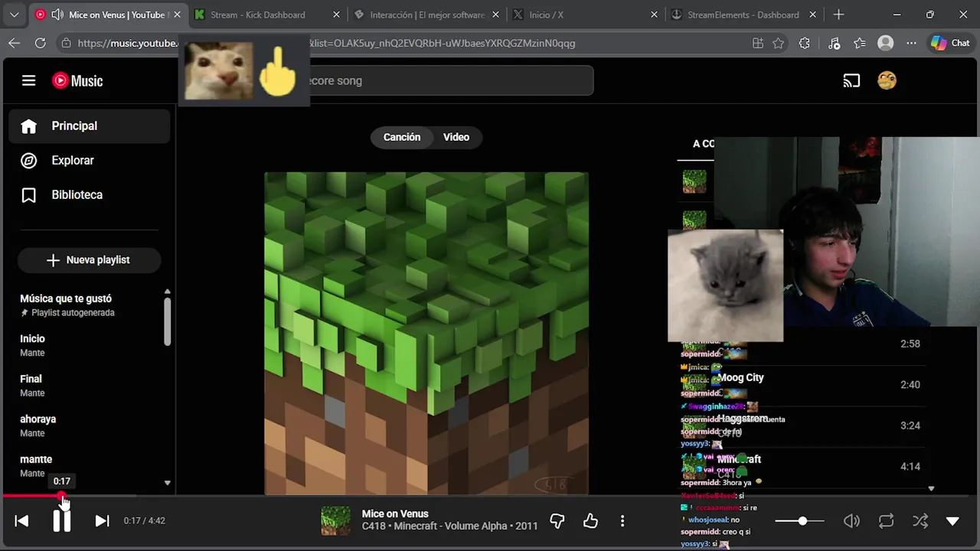980x551 pixels.
Task: Switch to StreamElements - Dashboard tab
Action: [x=743, y=15]
